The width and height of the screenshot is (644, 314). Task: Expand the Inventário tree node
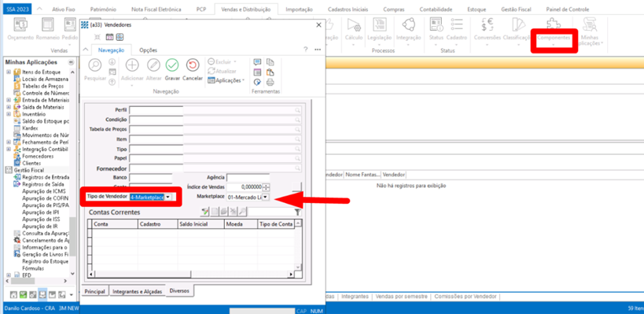tap(8, 114)
